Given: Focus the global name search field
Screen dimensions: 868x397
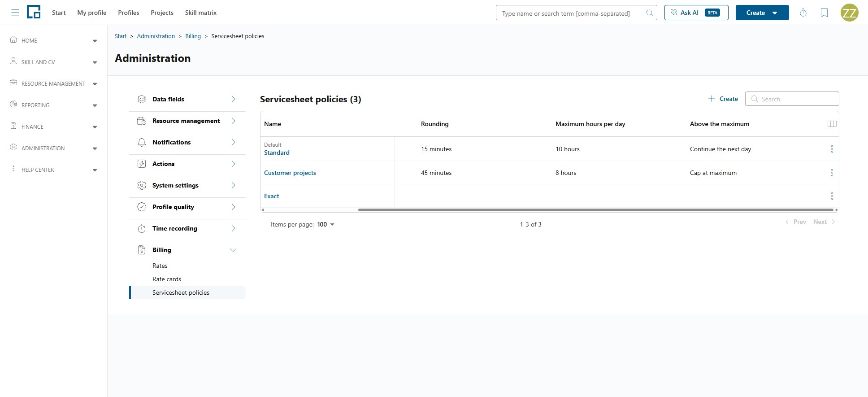Looking at the screenshot, I should (577, 13).
